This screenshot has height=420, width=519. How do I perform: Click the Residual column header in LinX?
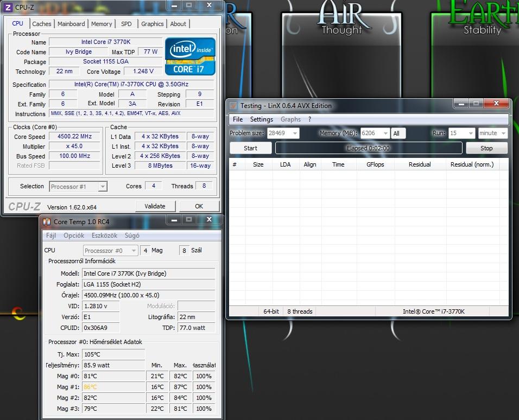(420, 164)
